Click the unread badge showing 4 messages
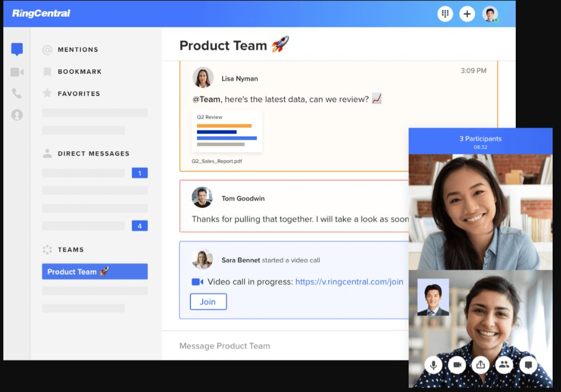The image size is (561, 392). pyautogui.click(x=139, y=226)
